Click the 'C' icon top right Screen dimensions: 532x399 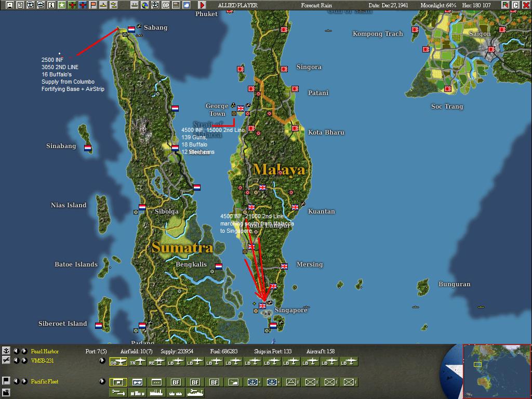pos(515,5)
